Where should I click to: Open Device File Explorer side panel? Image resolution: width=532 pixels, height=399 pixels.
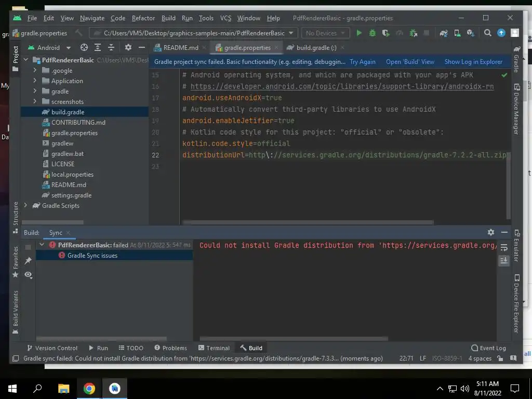[516, 303]
